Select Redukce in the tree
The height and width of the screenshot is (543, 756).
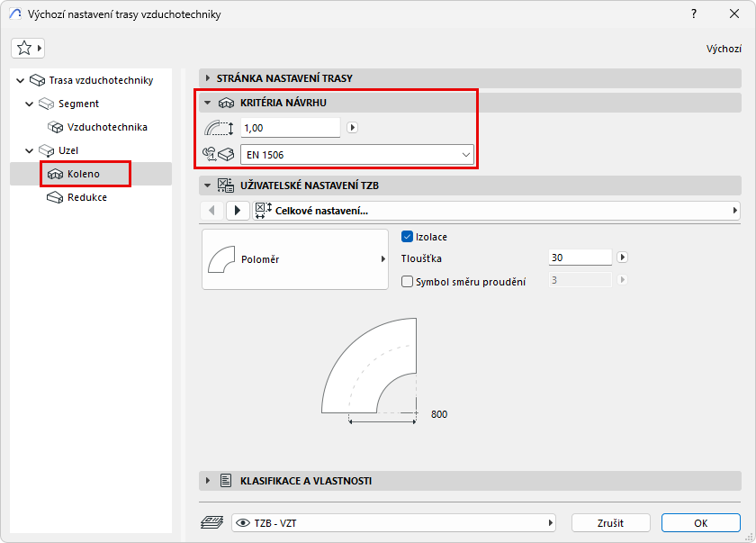pyautogui.click(x=86, y=198)
